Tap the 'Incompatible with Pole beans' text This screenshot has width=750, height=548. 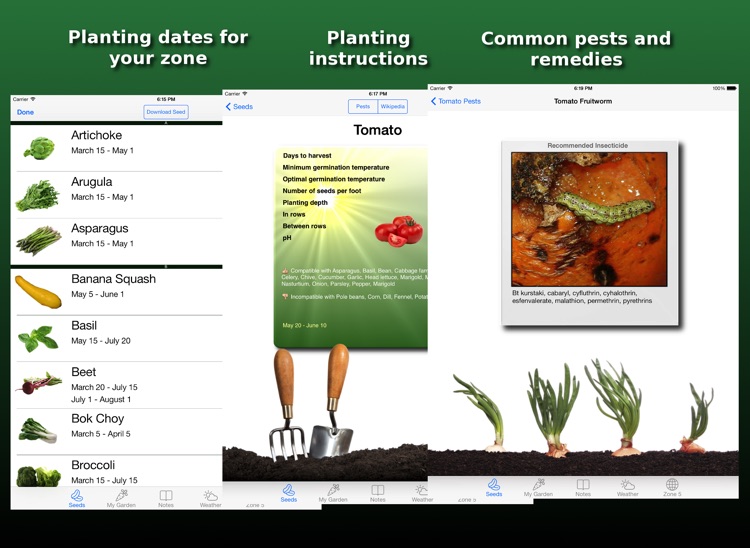click(355, 296)
